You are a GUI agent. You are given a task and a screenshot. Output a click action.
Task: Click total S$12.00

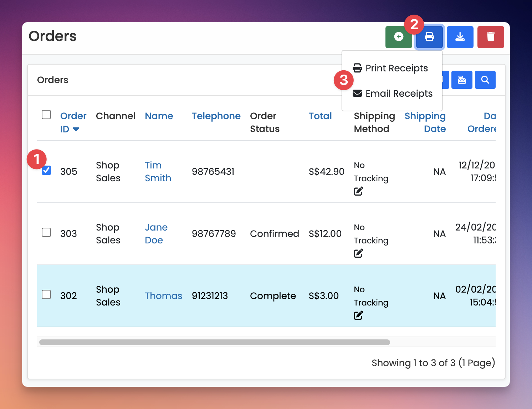tap(325, 234)
